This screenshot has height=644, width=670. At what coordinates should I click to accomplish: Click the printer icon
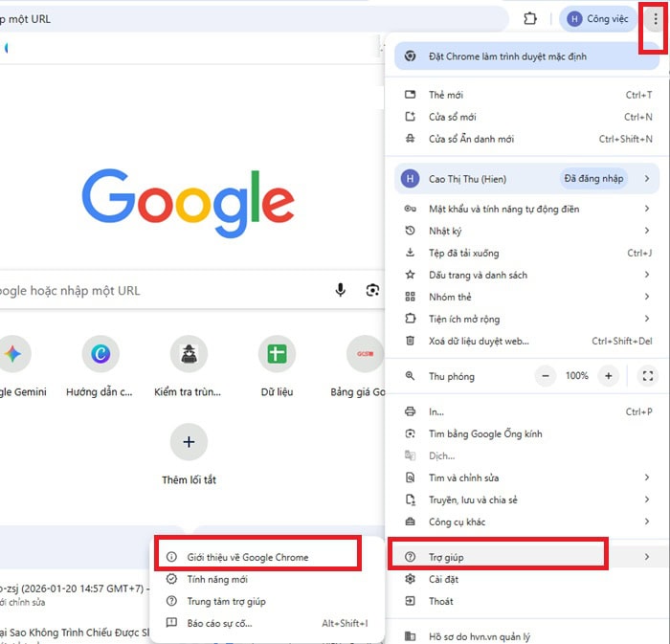410,411
